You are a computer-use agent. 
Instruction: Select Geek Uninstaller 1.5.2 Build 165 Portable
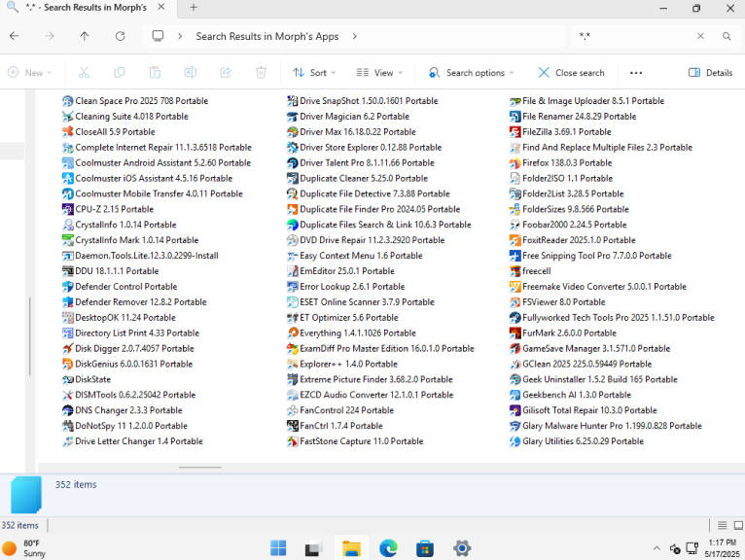(593, 379)
